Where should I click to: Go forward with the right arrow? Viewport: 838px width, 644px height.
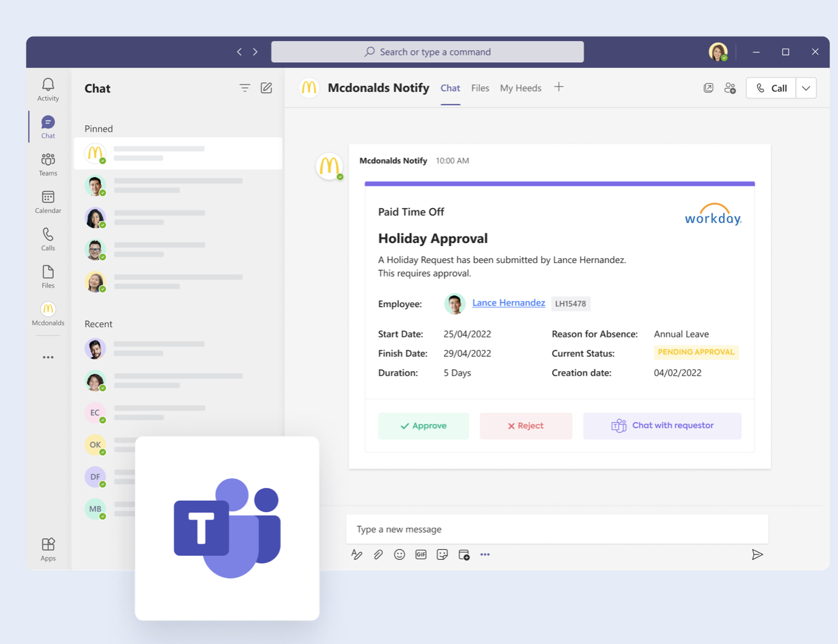255,52
